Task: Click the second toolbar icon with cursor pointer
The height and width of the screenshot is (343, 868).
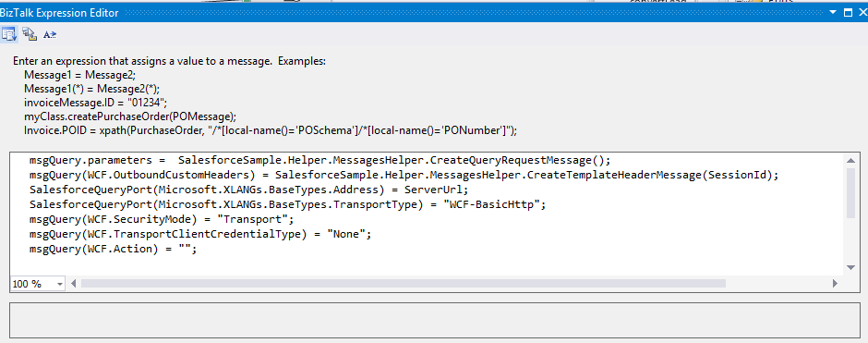Action: [x=30, y=34]
